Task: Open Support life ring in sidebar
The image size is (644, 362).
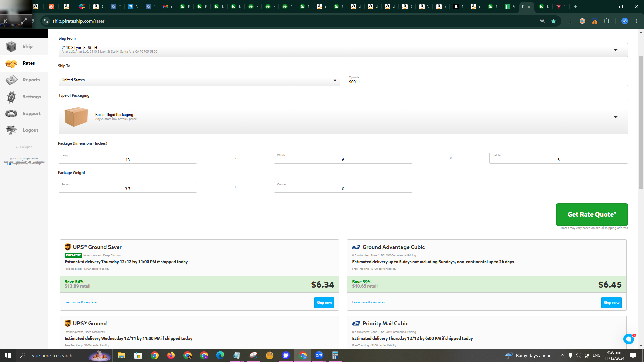Action: (11, 114)
